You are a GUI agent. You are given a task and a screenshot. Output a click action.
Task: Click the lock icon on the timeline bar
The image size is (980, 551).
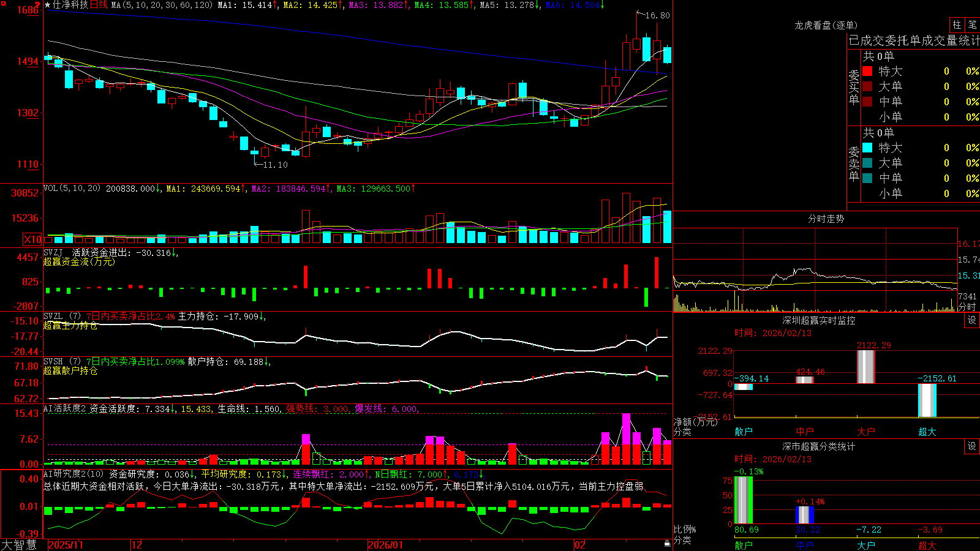pos(667,544)
